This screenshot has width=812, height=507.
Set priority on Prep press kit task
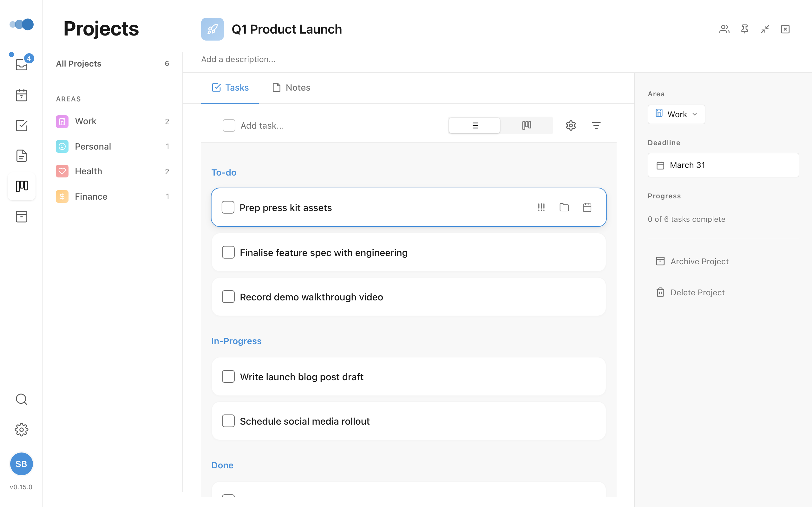pyautogui.click(x=541, y=207)
